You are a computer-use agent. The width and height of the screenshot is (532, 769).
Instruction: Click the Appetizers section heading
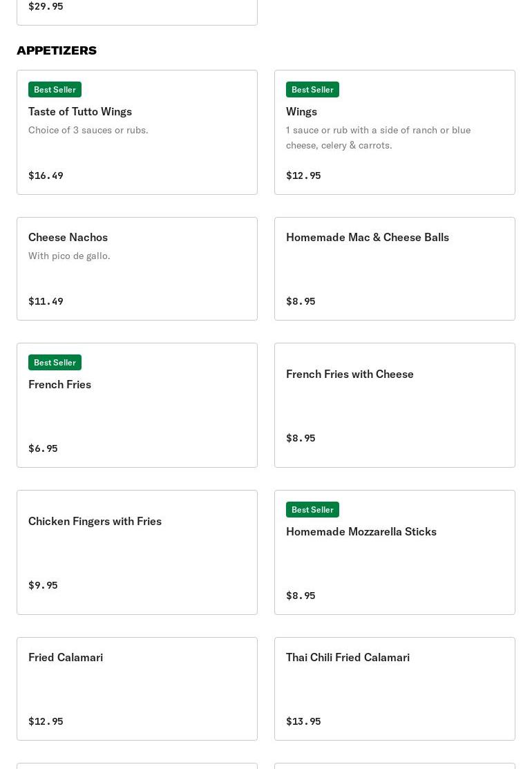[x=57, y=50]
